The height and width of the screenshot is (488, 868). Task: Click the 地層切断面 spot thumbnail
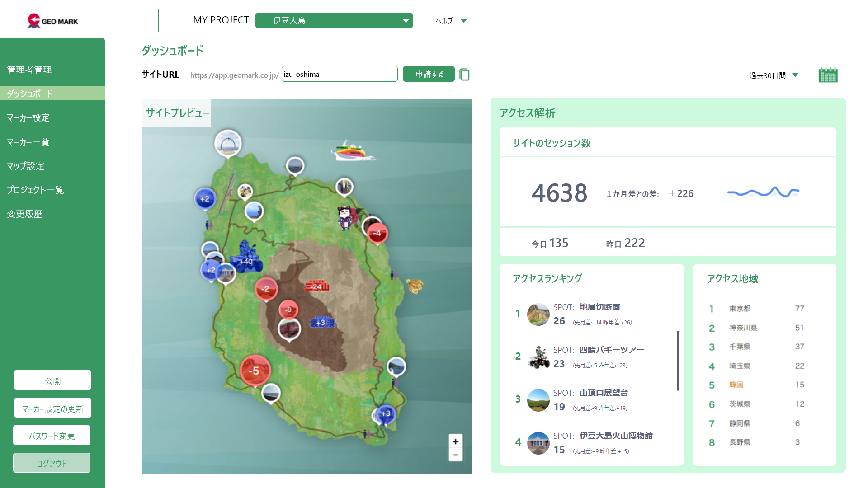pyautogui.click(x=538, y=314)
